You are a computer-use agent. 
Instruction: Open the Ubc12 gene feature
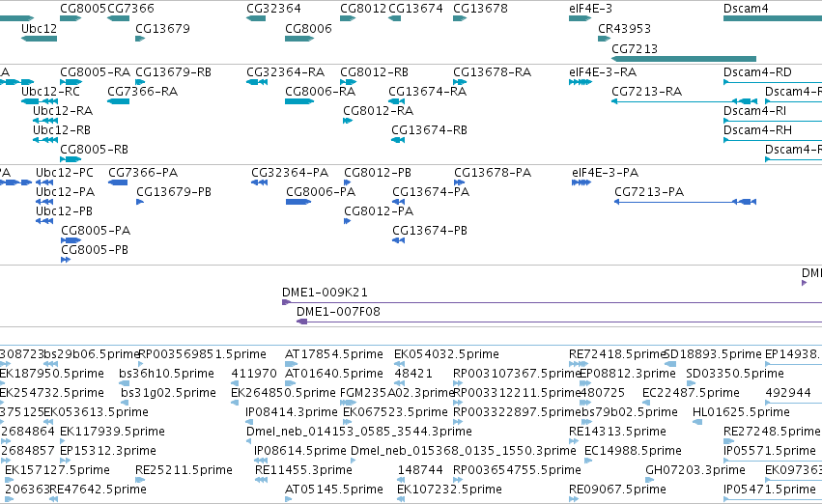(x=39, y=39)
